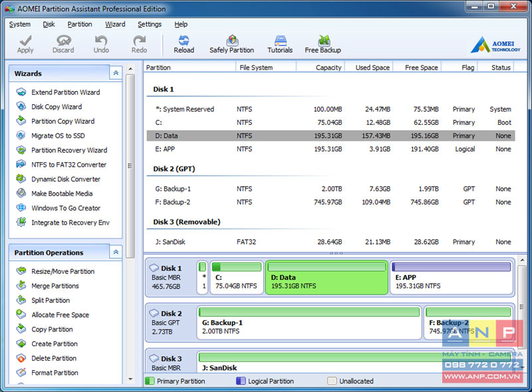Sort by the Flag column header
Screen dimensions: 532x392
click(x=460, y=68)
